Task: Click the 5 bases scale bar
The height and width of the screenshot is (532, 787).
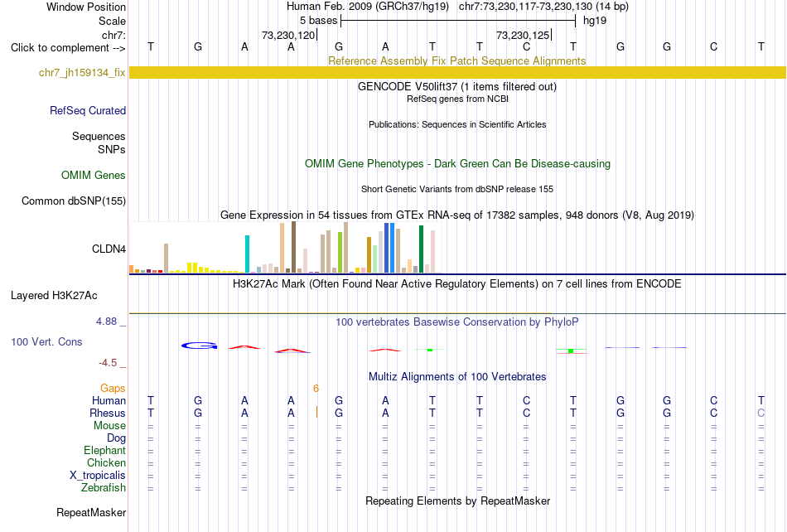Action: coord(458,21)
